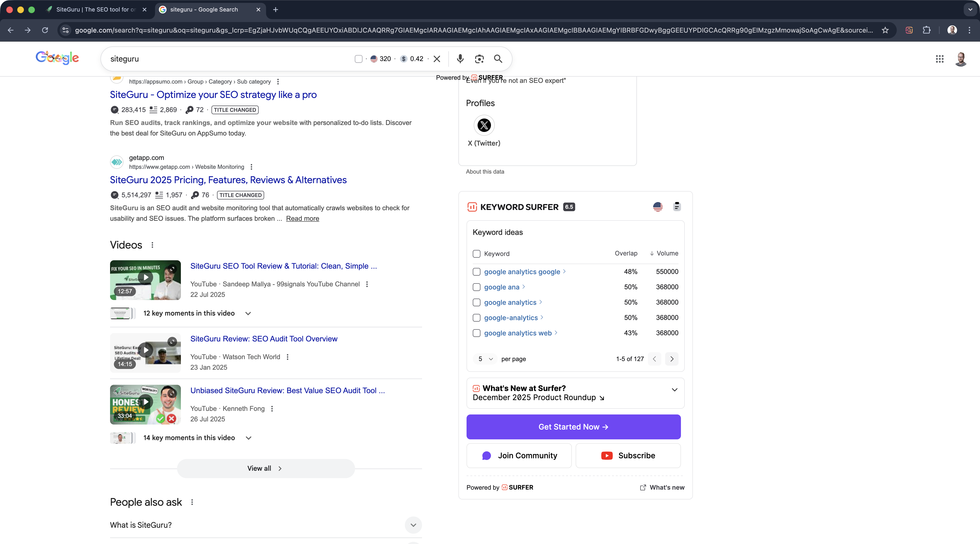Check the 'google analytics google' keyword box

pyautogui.click(x=476, y=272)
